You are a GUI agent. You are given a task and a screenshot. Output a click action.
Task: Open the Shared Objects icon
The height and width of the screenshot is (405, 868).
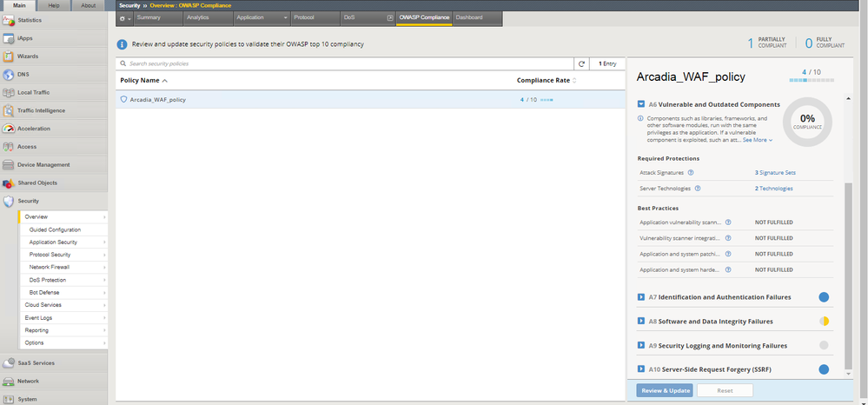(9, 183)
